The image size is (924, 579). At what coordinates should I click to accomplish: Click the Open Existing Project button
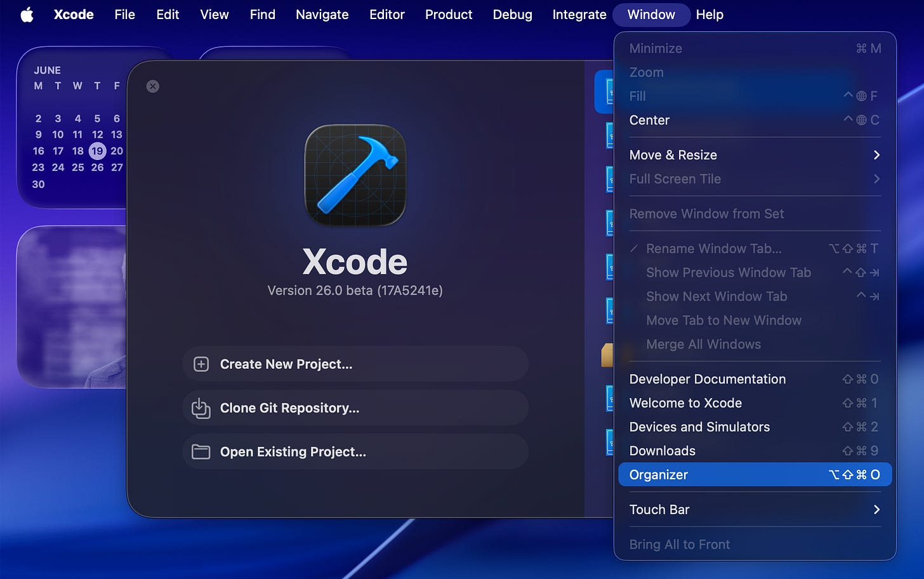(x=355, y=452)
